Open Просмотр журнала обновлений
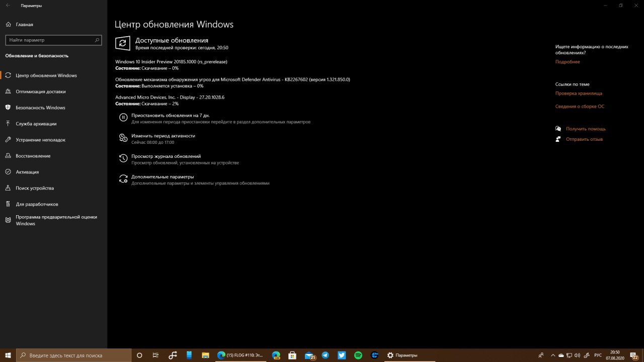The image size is (644, 362). [166, 156]
